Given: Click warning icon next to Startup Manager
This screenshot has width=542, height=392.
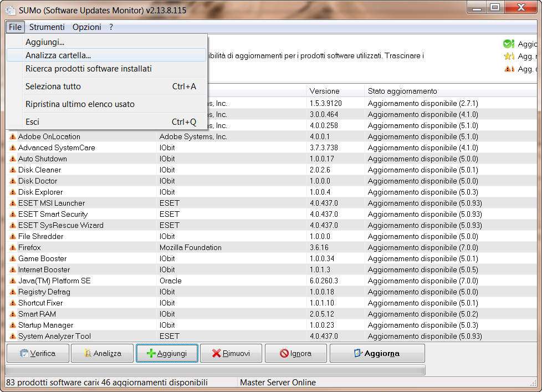Looking at the screenshot, I should [13, 325].
